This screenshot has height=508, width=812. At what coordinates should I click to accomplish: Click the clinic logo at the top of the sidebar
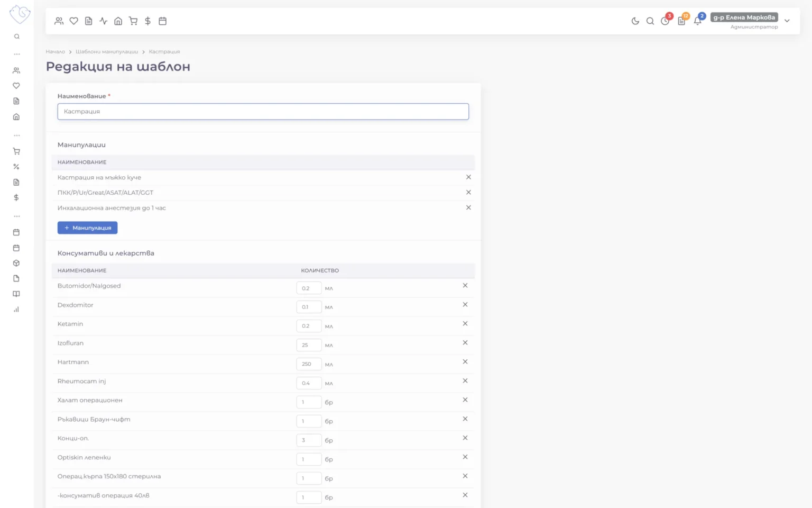[x=20, y=14]
